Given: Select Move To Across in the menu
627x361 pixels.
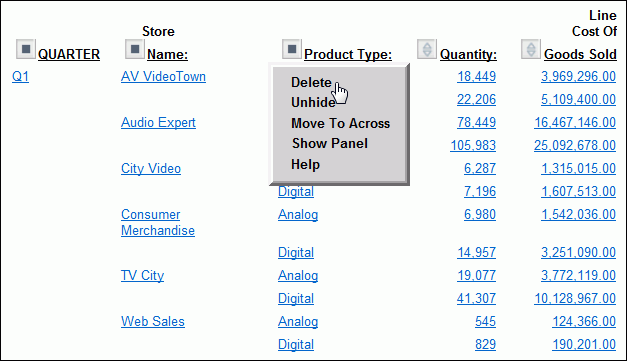Looking at the screenshot, I should [340, 124].
